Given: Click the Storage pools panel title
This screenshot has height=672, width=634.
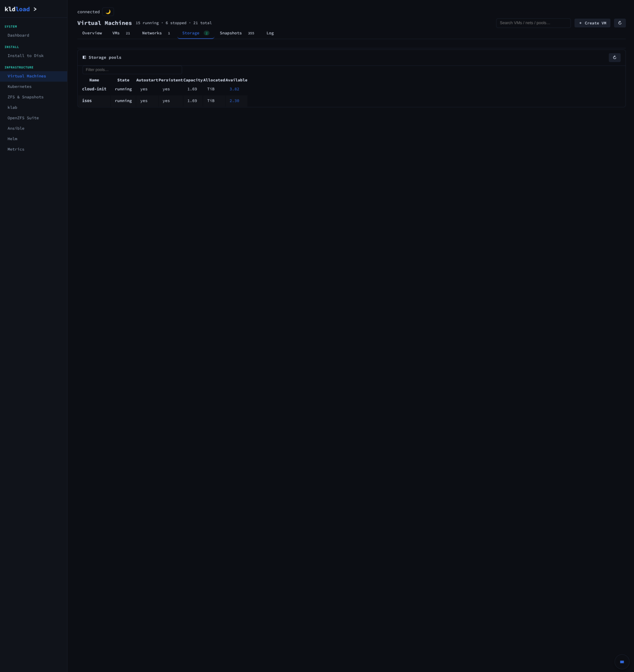Looking at the screenshot, I should tap(105, 58).
